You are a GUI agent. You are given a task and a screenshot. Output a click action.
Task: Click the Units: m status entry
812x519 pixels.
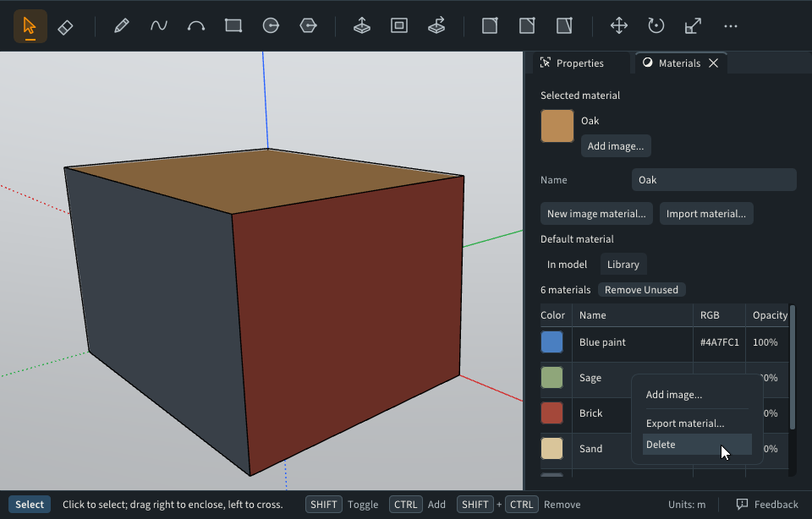[x=687, y=505]
